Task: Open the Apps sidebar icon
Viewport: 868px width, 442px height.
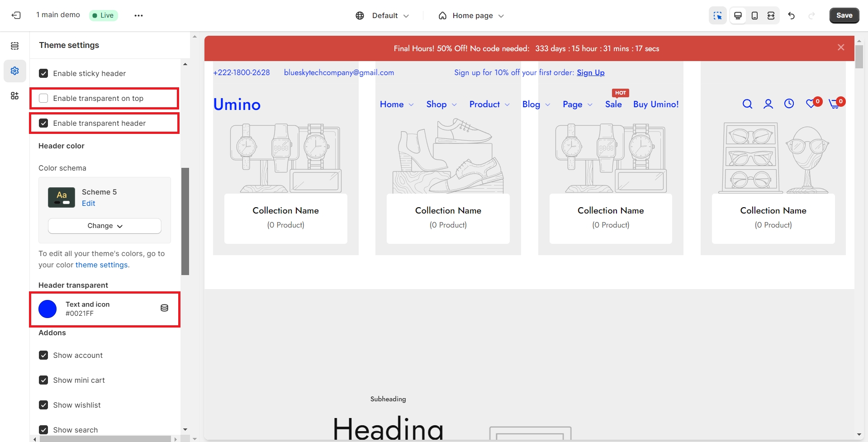Action: tap(15, 95)
